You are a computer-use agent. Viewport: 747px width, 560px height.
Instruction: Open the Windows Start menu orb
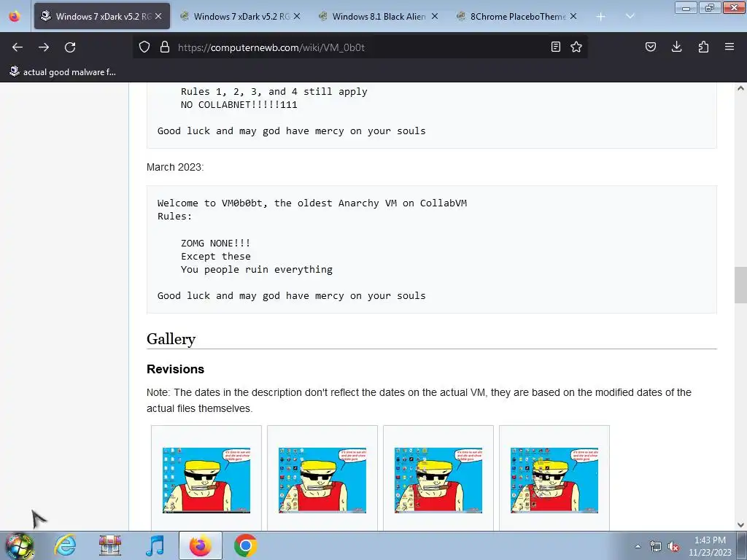(20, 545)
